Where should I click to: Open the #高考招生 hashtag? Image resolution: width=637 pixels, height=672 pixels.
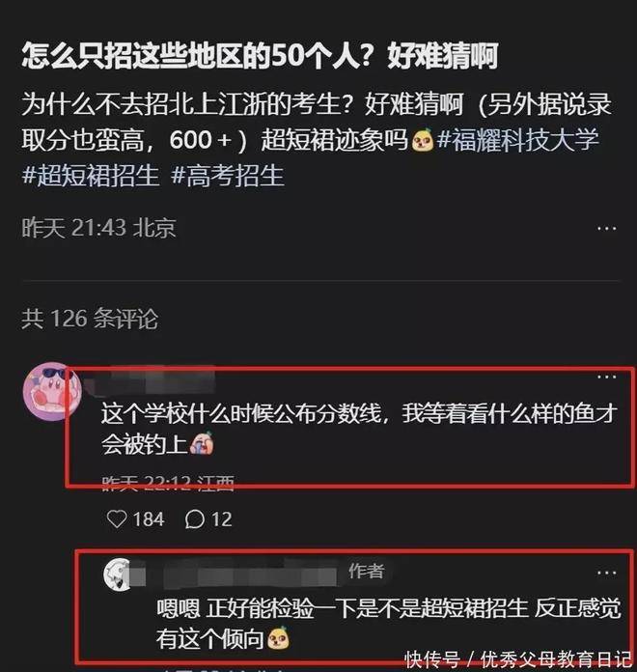228,176
